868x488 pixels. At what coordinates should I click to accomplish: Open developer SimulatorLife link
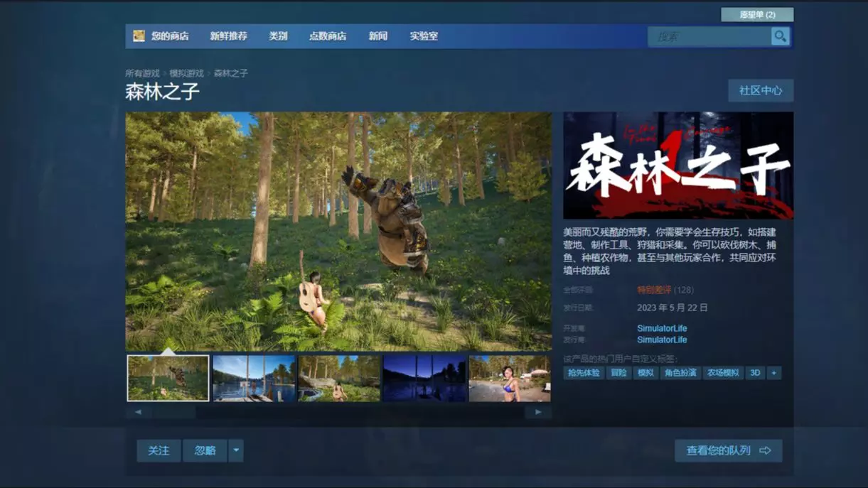[x=662, y=328]
